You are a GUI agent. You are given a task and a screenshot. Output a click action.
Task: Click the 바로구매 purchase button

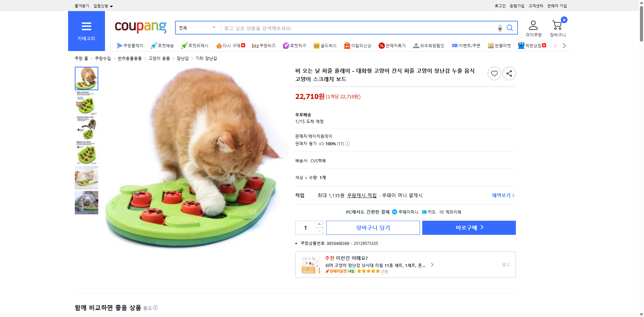[x=469, y=227]
